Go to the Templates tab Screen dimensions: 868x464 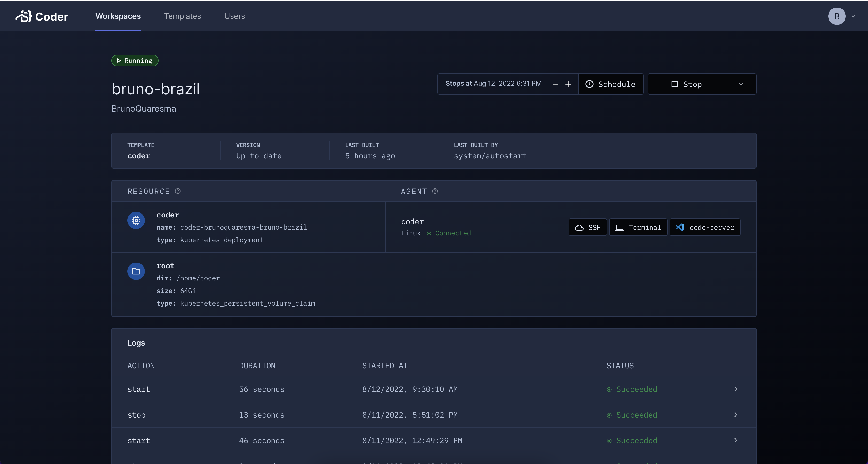point(182,16)
